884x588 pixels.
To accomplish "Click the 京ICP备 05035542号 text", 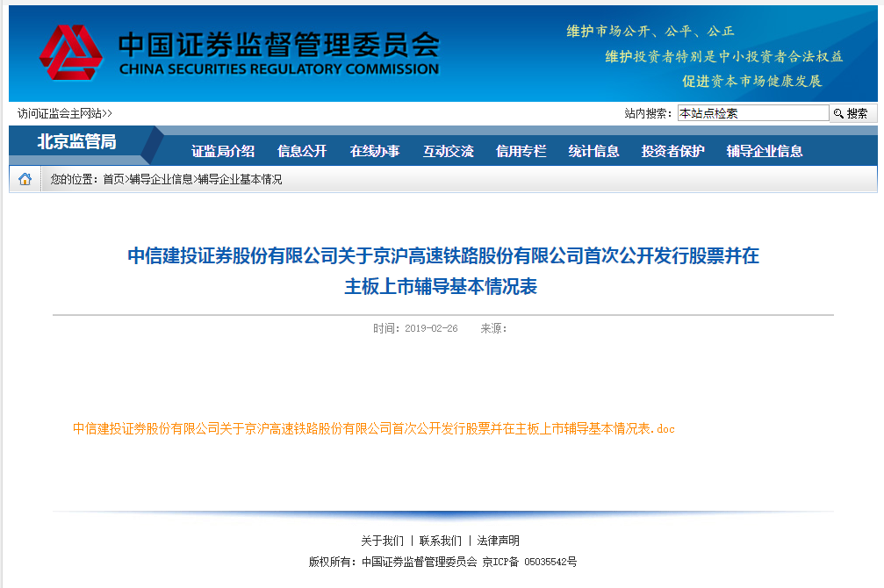I will tap(529, 562).
